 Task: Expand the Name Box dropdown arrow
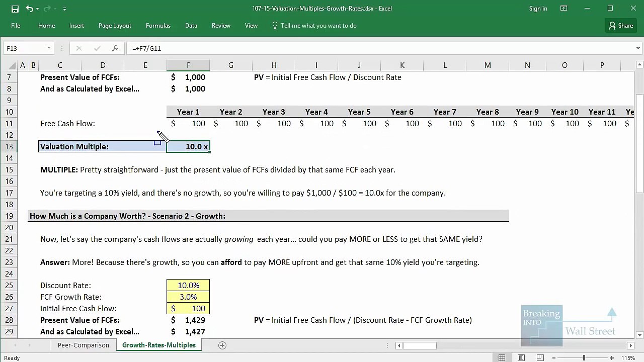click(x=49, y=48)
